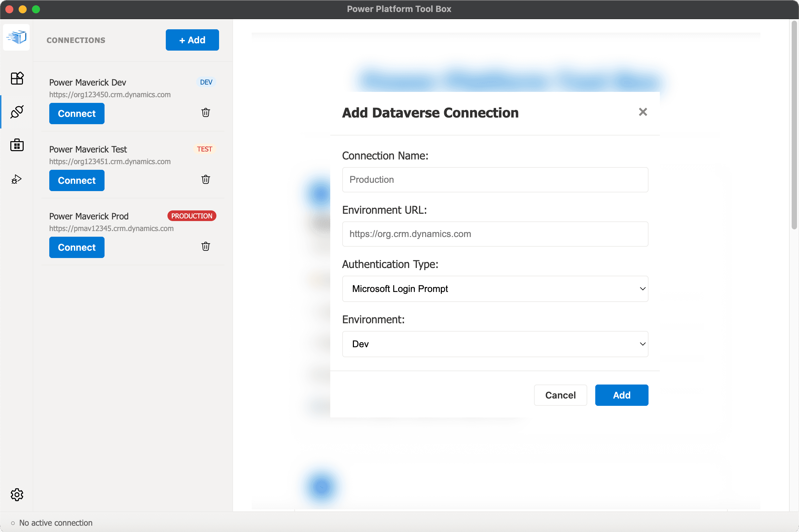Screen dimensions: 799x532
Task: Open the Debug sidebar icon
Action: 17,179
